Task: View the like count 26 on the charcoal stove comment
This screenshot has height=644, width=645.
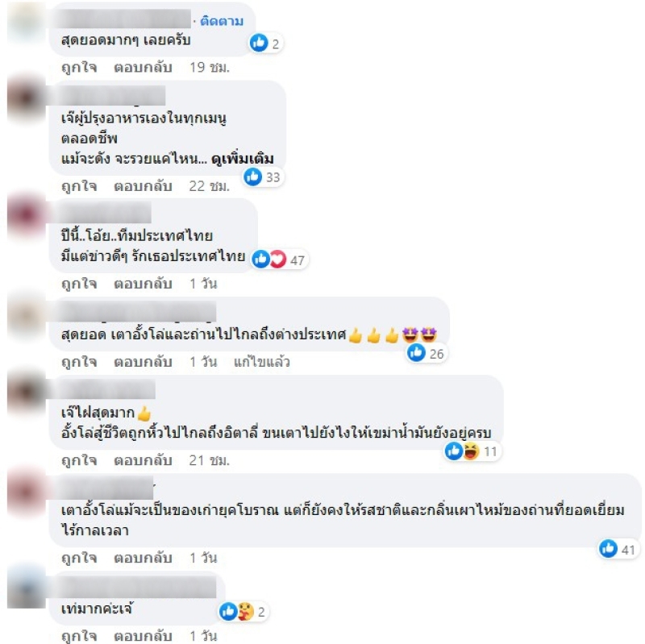Action: click(x=427, y=353)
